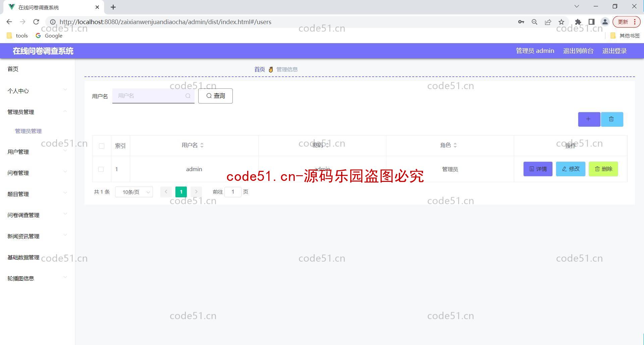Click the blue plus add button
Screen dimensions: 644x345
[x=589, y=119]
